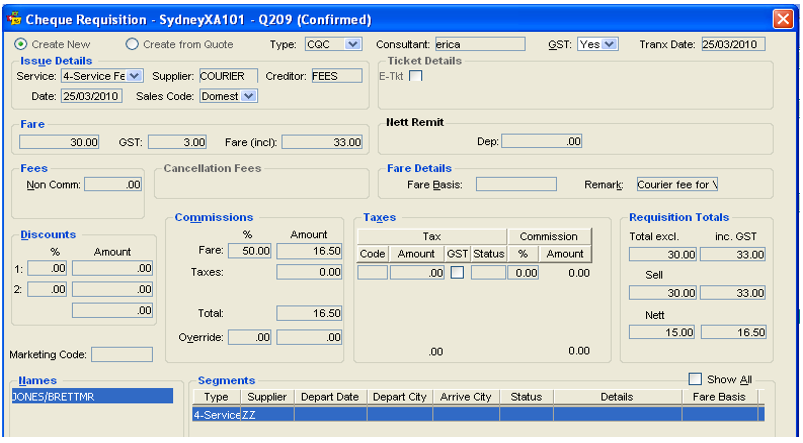Click the Fare GST field showing 3.00
This screenshot has height=443, width=803.
click(177, 142)
